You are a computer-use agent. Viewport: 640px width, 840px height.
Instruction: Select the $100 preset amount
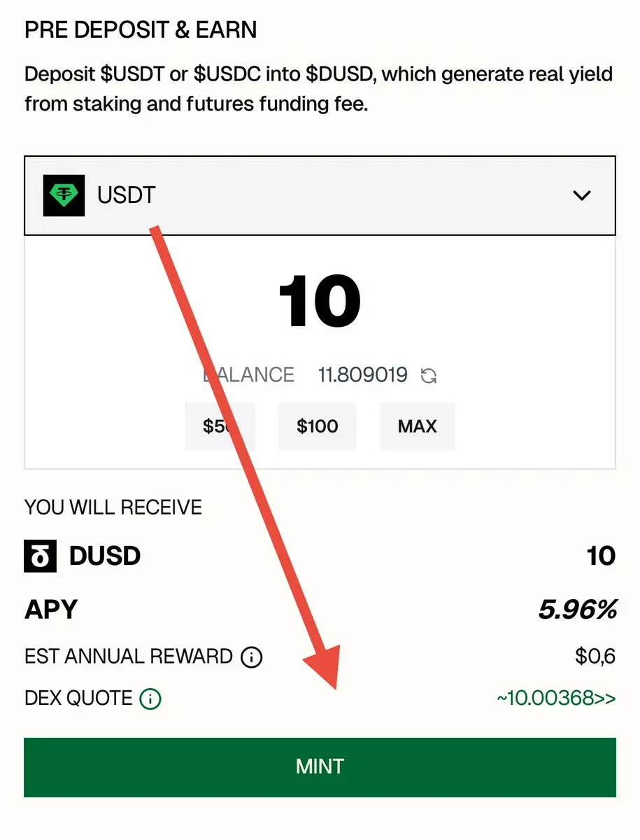pos(318,426)
